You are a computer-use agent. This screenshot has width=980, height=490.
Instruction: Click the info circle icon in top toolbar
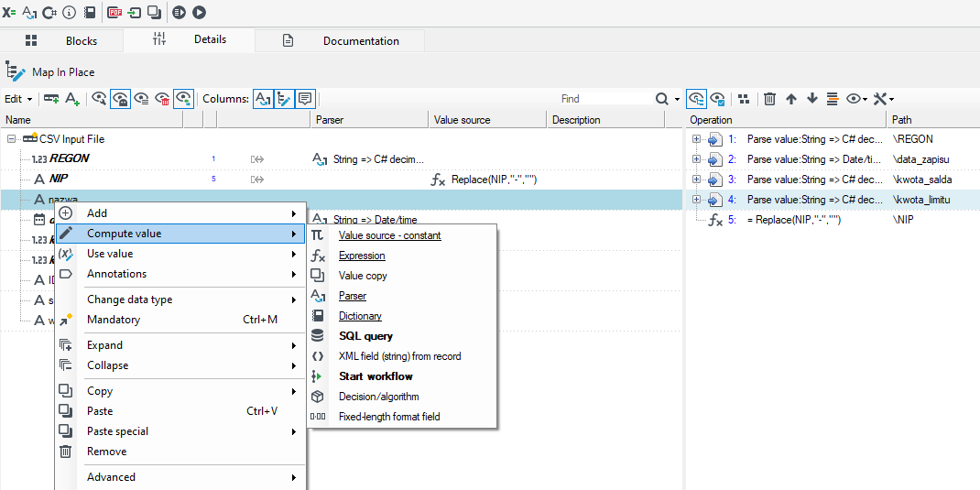coord(70,12)
